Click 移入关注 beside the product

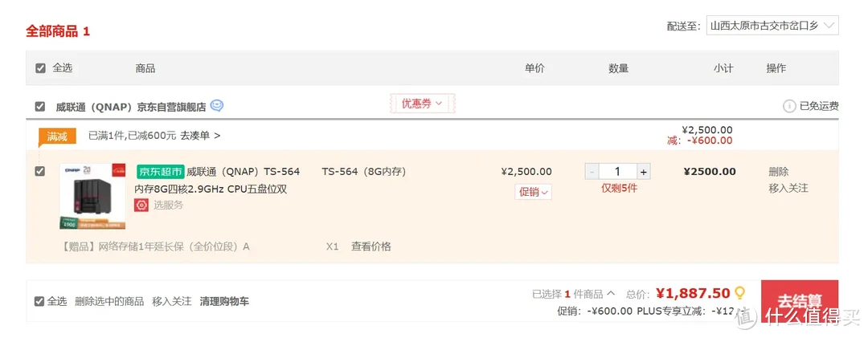[x=788, y=188]
